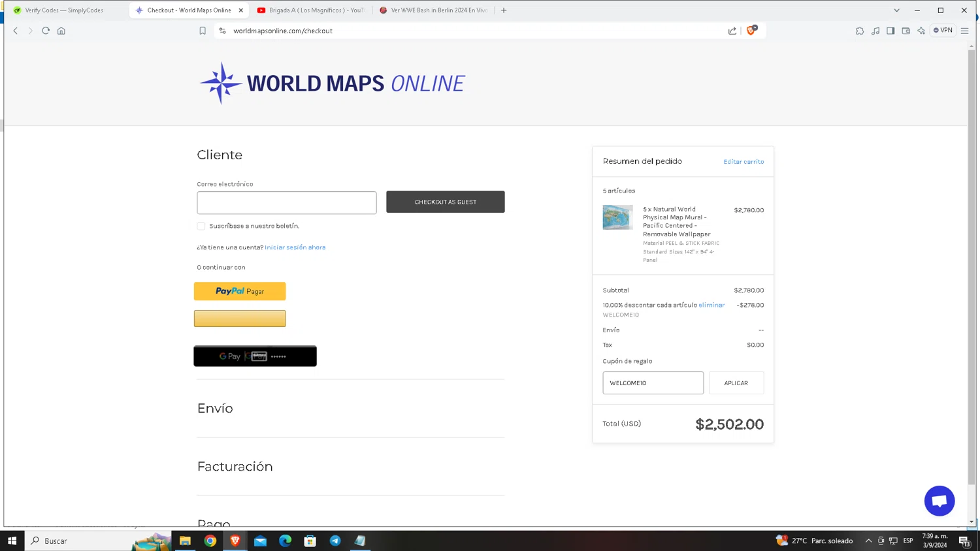Open the Brave VPN button
The width and height of the screenshot is (980, 551).
pos(943,30)
